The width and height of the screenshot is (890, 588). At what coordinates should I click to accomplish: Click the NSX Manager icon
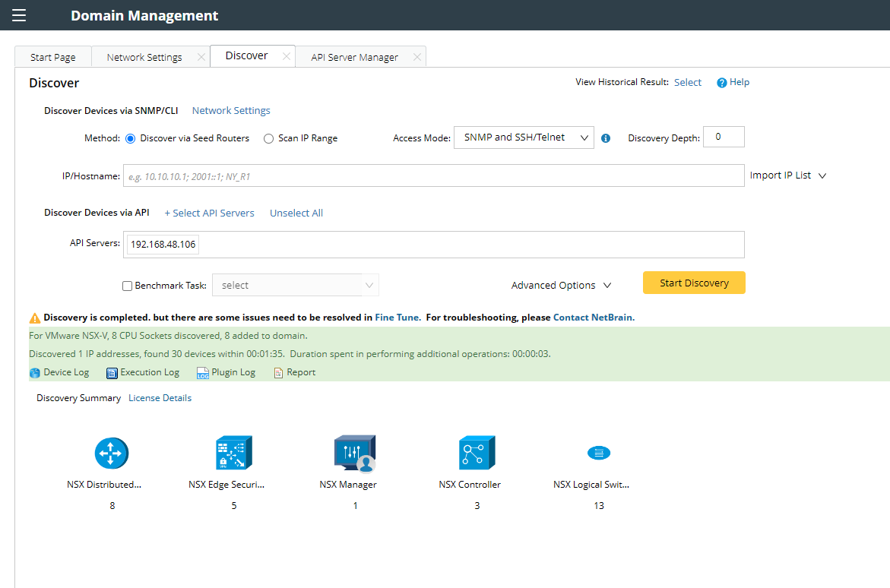coord(355,454)
